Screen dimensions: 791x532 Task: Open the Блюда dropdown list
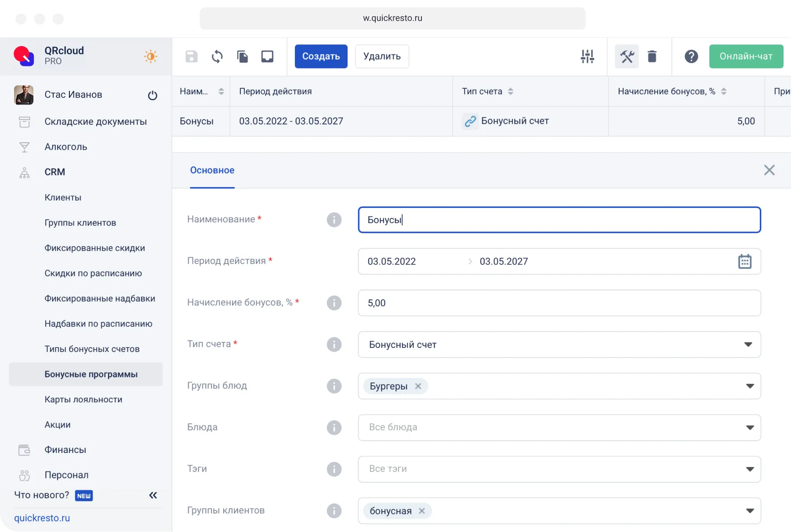(750, 427)
